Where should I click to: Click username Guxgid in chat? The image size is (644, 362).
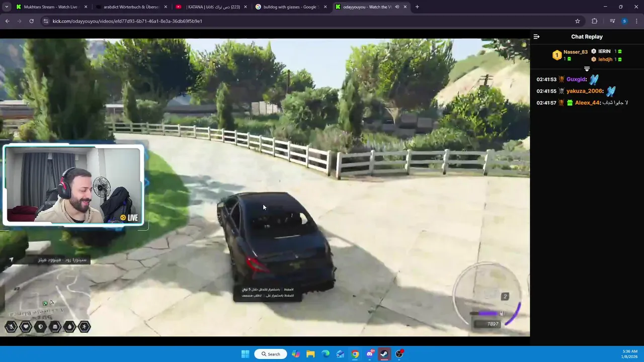point(576,79)
